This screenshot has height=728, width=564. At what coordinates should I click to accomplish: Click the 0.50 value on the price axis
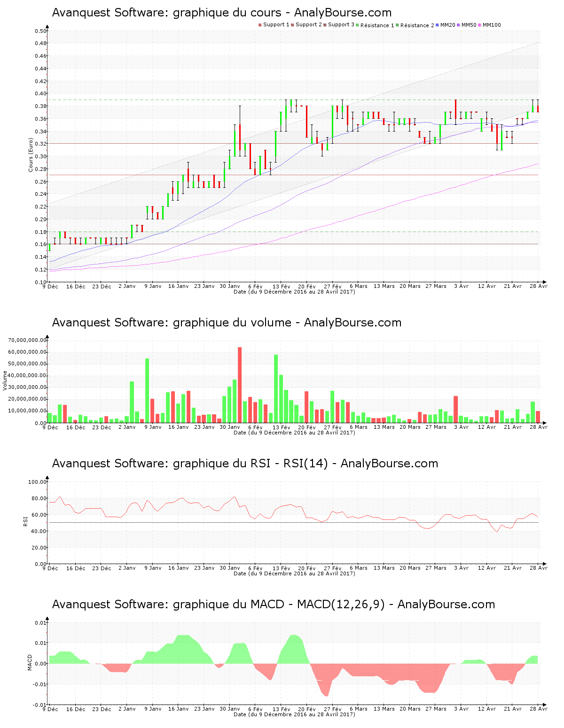pyautogui.click(x=41, y=31)
